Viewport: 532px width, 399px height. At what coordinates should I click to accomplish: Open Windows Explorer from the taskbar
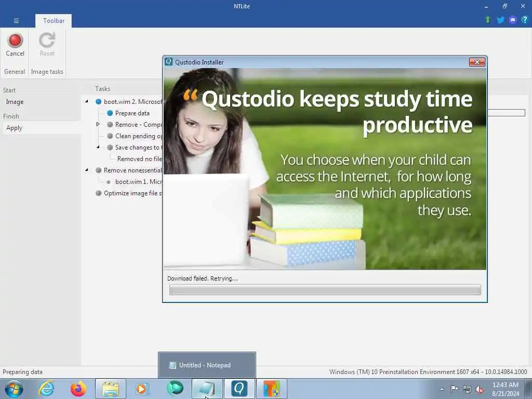(111, 389)
